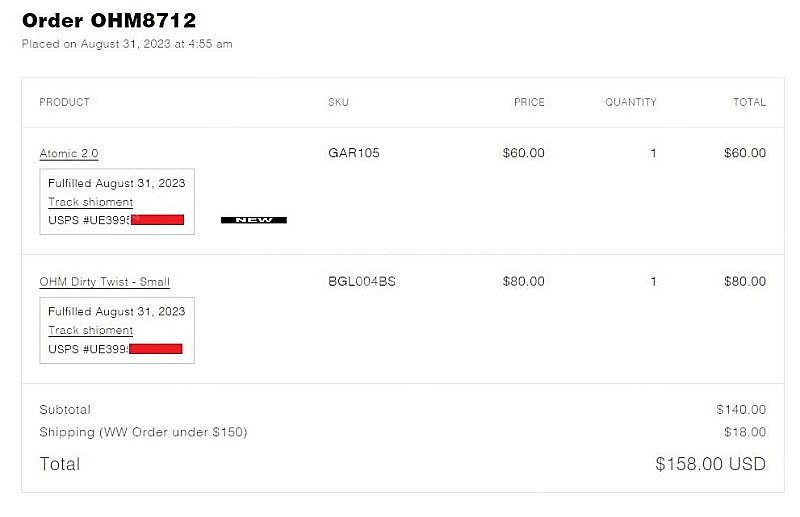Click the red redaction over first tracking number

point(157,220)
